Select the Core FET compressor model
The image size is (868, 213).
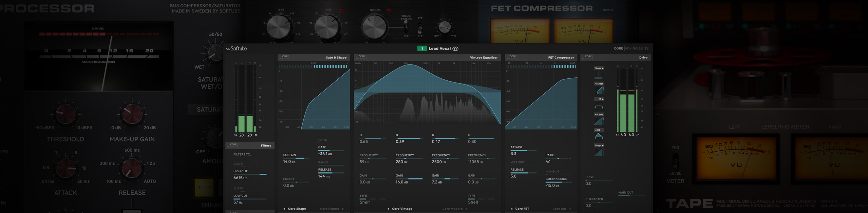522,209
